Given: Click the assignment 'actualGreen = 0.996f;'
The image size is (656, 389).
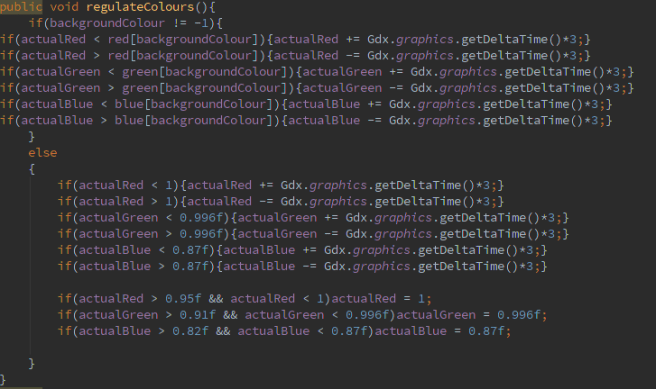Looking at the screenshot, I should 472,315.
